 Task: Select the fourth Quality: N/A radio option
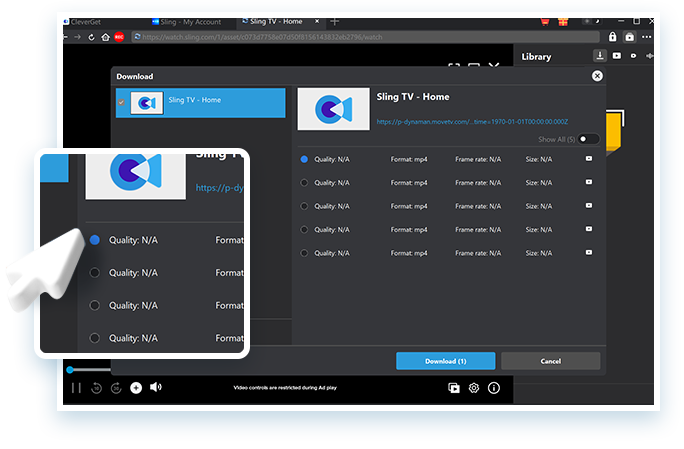304,230
